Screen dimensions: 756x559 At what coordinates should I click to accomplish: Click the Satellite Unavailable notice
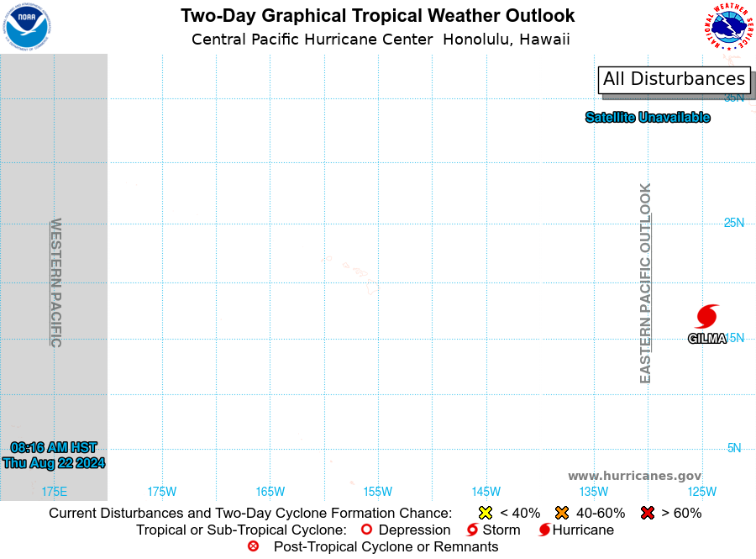[648, 117]
